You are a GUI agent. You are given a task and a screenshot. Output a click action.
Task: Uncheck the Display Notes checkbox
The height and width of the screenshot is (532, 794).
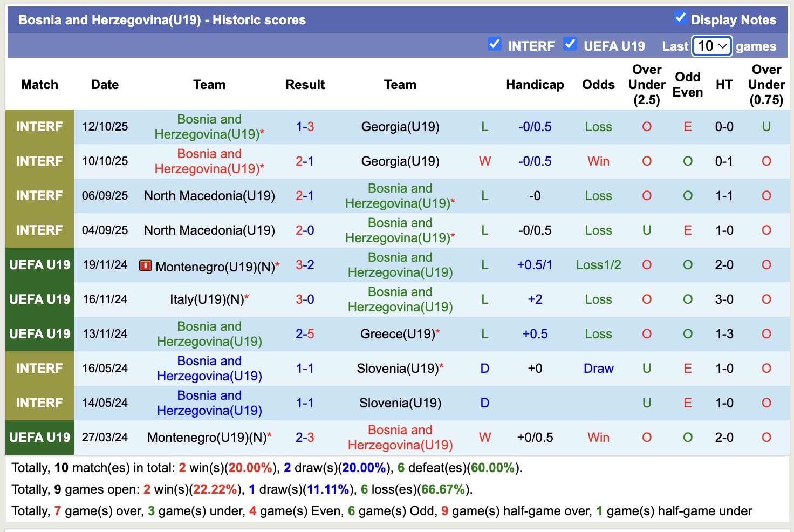point(680,18)
